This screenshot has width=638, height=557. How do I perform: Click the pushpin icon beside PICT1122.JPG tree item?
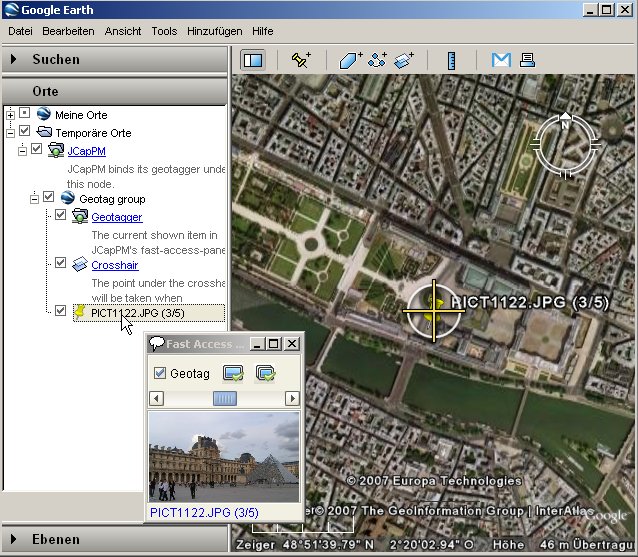[x=80, y=312]
